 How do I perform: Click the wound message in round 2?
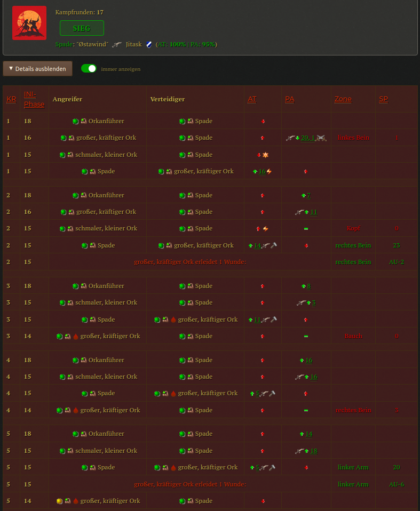tap(190, 262)
